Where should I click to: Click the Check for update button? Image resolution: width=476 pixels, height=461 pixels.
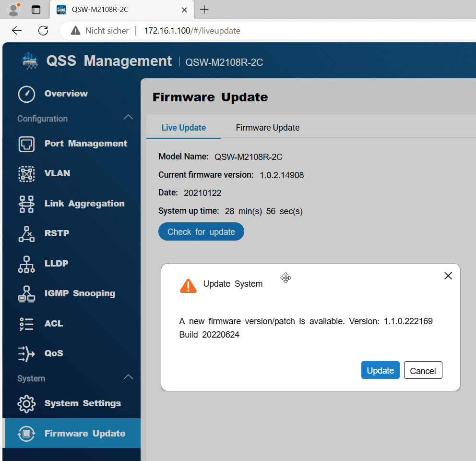coord(201,231)
